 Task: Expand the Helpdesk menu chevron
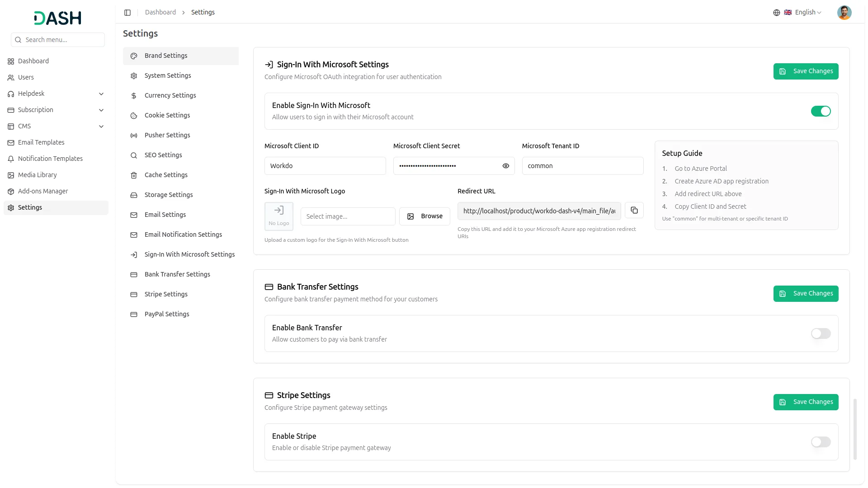(101, 94)
